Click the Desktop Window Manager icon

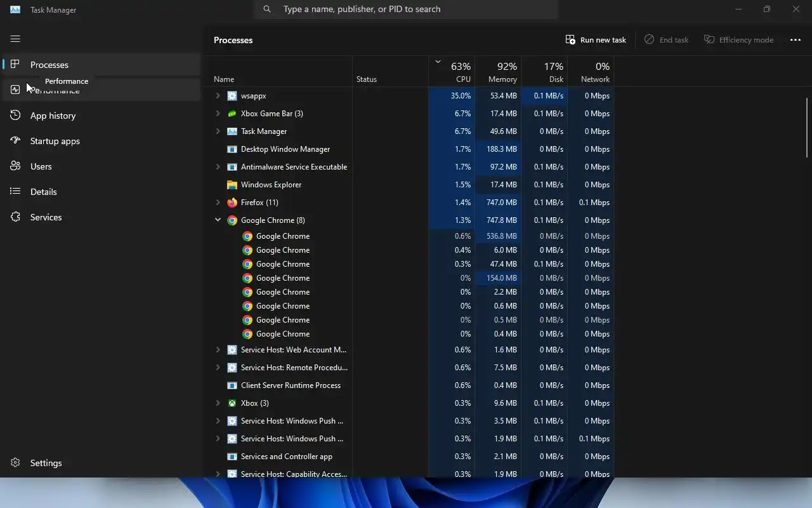coord(232,149)
